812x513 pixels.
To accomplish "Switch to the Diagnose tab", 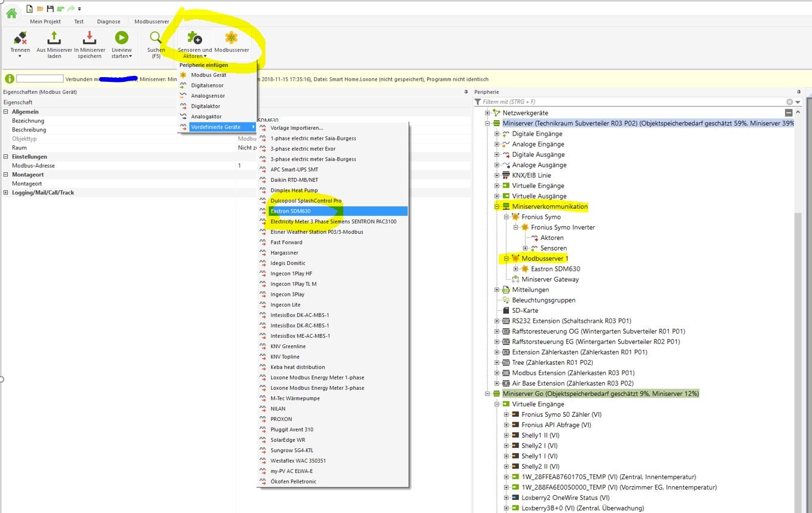I will coord(108,22).
